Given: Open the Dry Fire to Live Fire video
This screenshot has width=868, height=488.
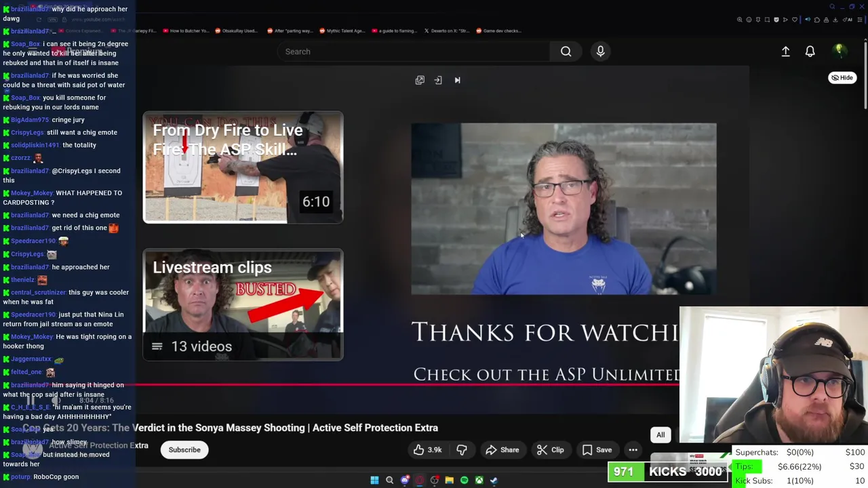Looking at the screenshot, I should pos(243,167).
